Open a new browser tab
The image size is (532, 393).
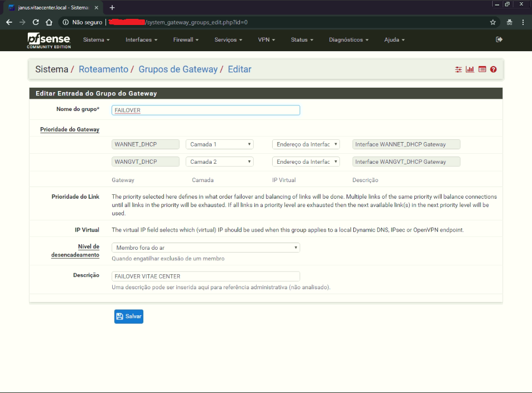click(x=112, y=7)
